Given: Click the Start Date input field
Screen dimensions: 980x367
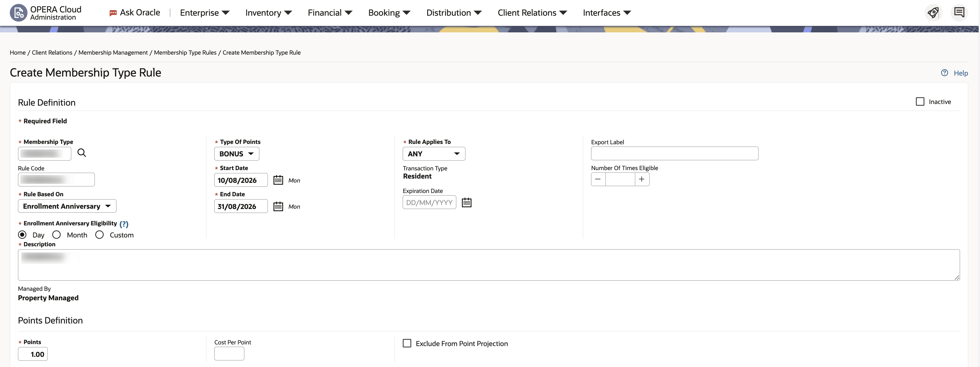Looking at the screenshot, I should pos(241,180).
